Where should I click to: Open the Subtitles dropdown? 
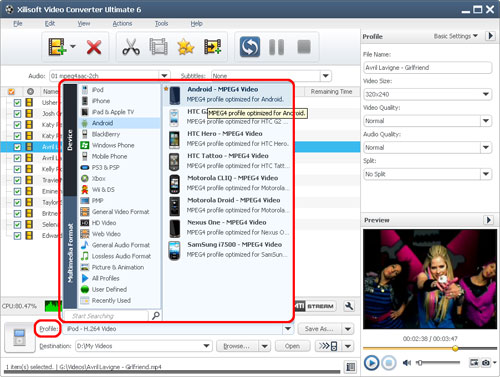coord(326,76)
